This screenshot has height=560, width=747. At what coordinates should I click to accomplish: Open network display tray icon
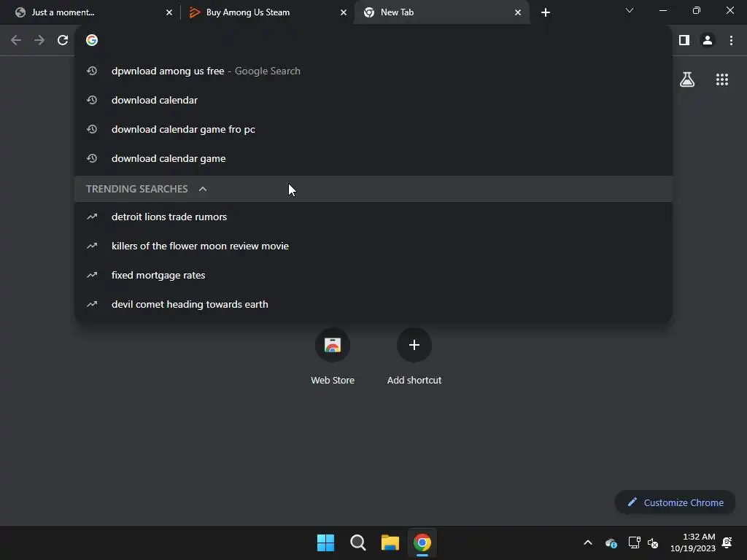[x=634, y=542]
